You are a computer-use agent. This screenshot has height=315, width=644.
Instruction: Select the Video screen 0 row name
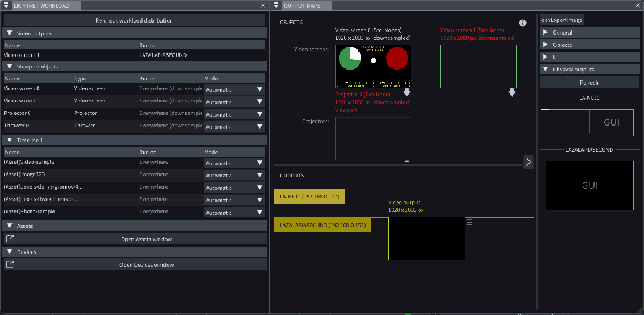(21, 88)
